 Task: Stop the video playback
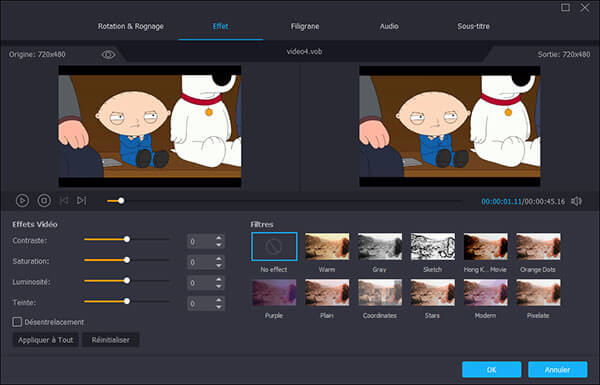click(x=44, y=201)
